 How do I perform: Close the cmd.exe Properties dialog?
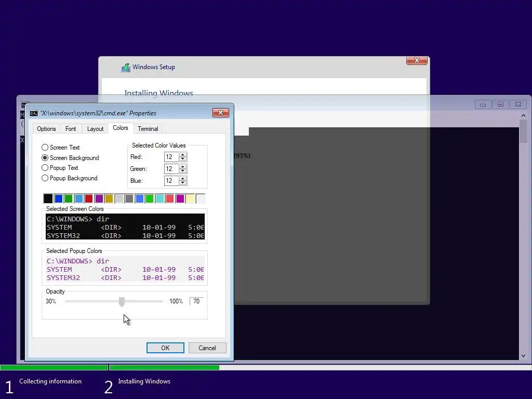[220, 113]
